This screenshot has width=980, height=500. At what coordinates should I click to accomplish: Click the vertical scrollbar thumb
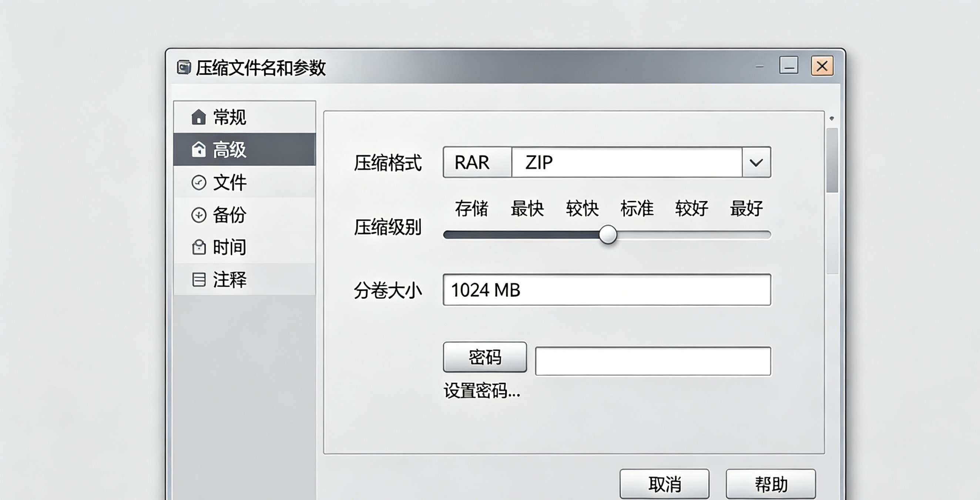click(x=832, y=160)
